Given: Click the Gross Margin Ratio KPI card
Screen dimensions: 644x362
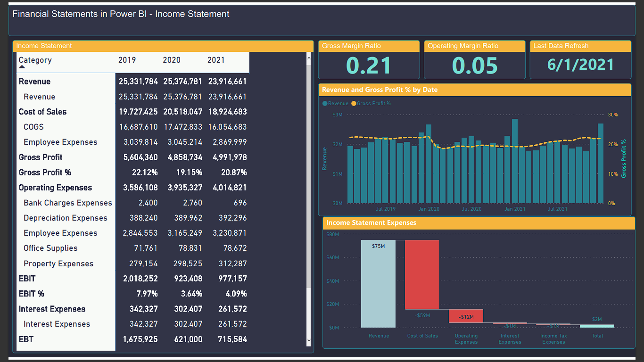Looking at the screenshot, I should (x=369, y=60).
